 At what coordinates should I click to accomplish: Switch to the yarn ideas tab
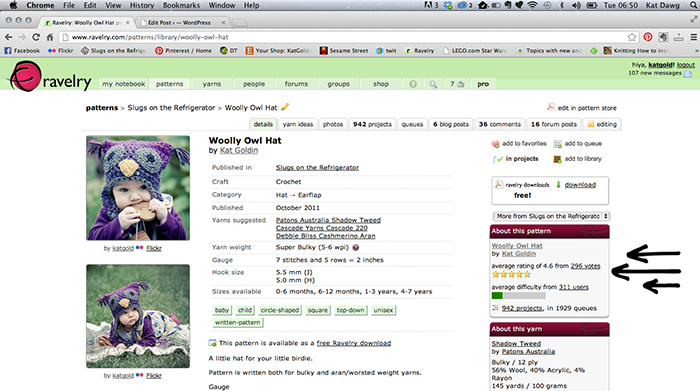298,124
